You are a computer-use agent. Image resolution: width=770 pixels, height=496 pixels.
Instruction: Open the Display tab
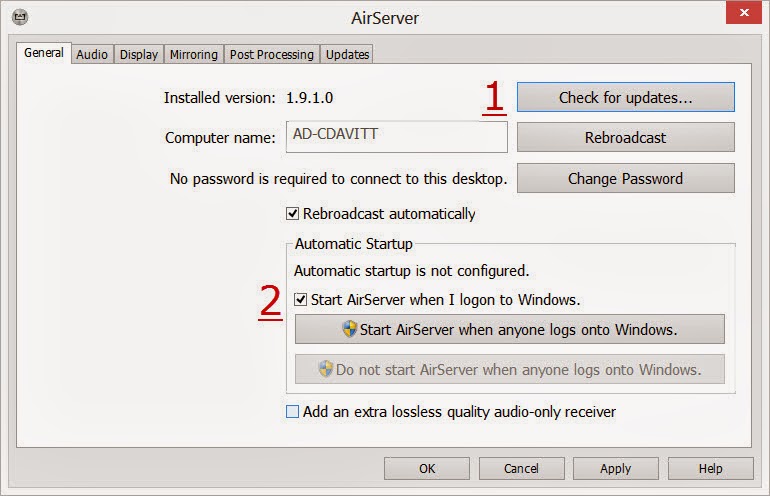(139, 54)
